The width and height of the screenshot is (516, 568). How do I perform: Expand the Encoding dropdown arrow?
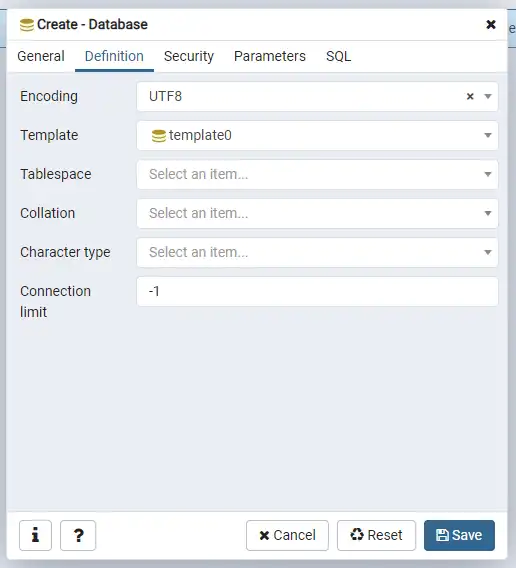pyautogui.click(x=488, y=96)
